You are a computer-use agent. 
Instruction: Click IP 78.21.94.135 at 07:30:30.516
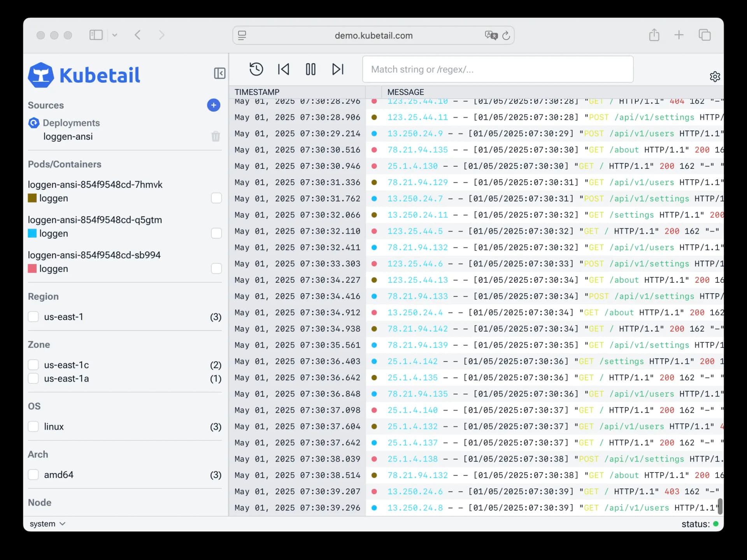pos(417,150)
